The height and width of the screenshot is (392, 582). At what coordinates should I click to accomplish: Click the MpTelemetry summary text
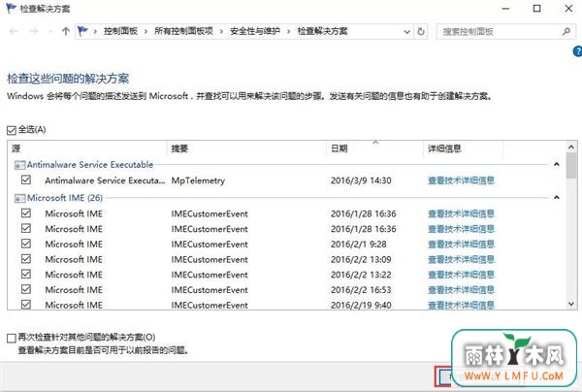[198, 180]
